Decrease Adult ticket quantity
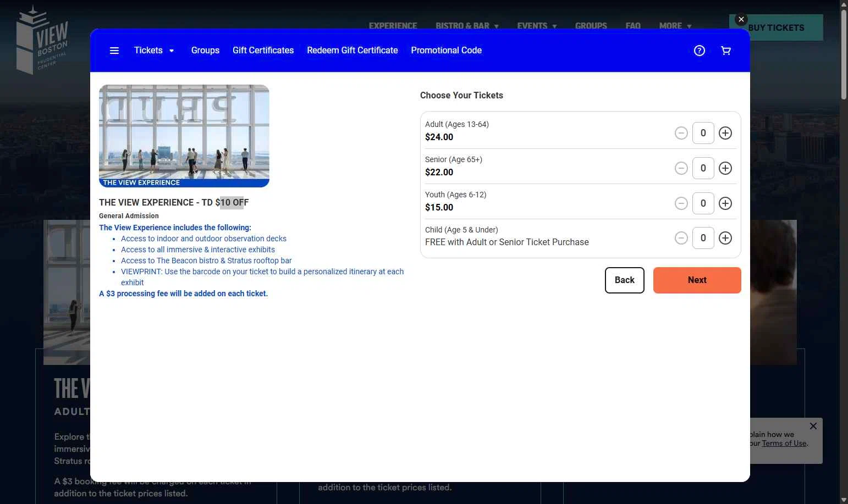This screenshot has width=848, height=504. [x=681, y=133]
